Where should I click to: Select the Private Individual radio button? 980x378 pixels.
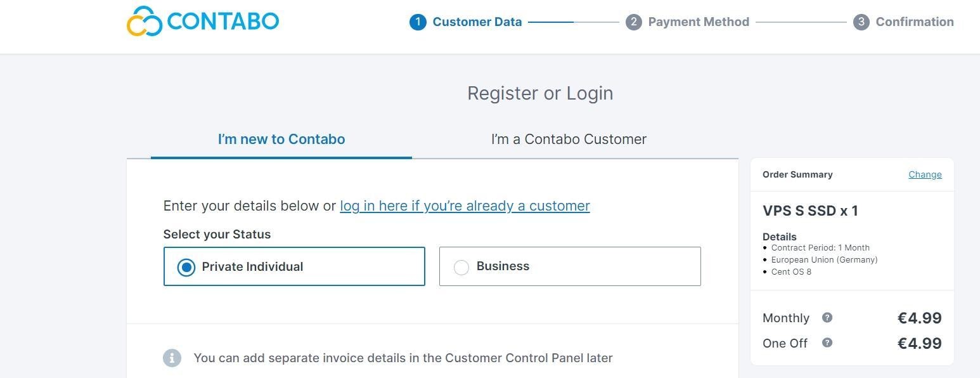tap(186, 267)
